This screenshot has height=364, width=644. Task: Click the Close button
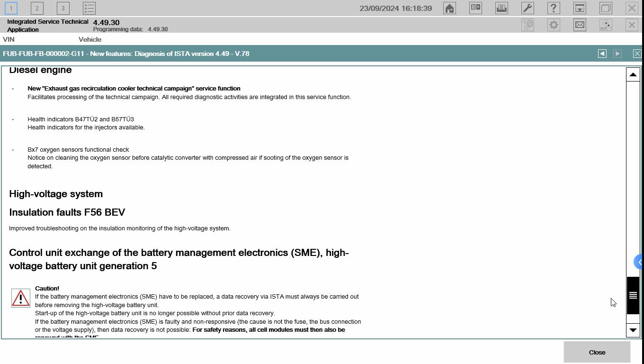[597, 352]
